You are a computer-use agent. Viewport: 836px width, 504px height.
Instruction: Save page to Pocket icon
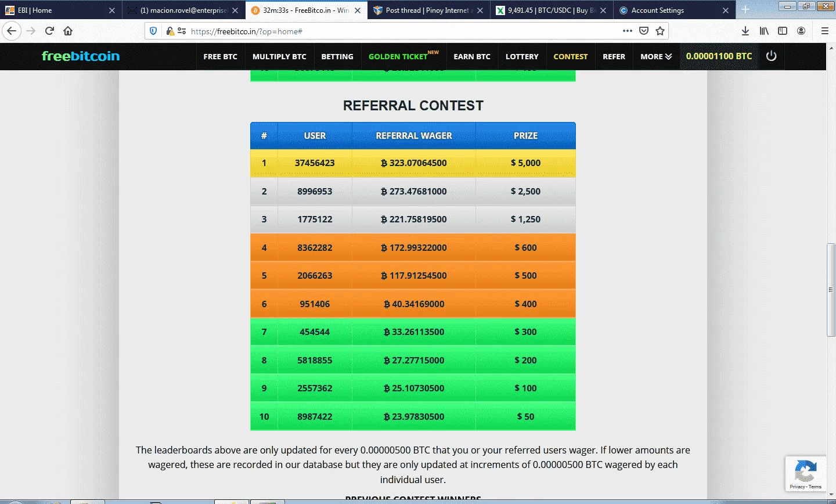(x=644, y=31)
